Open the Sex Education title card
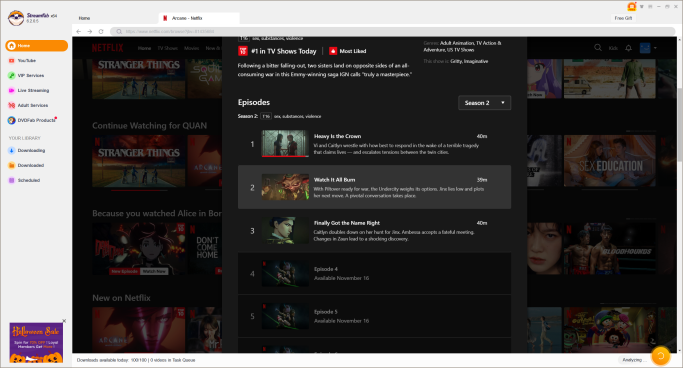The width and height of the screenshot is (683, 368). click(610, 161)
